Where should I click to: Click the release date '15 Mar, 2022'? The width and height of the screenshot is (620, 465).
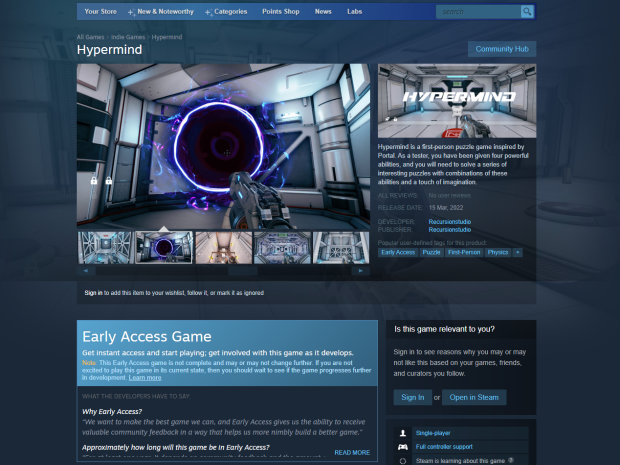446,208
